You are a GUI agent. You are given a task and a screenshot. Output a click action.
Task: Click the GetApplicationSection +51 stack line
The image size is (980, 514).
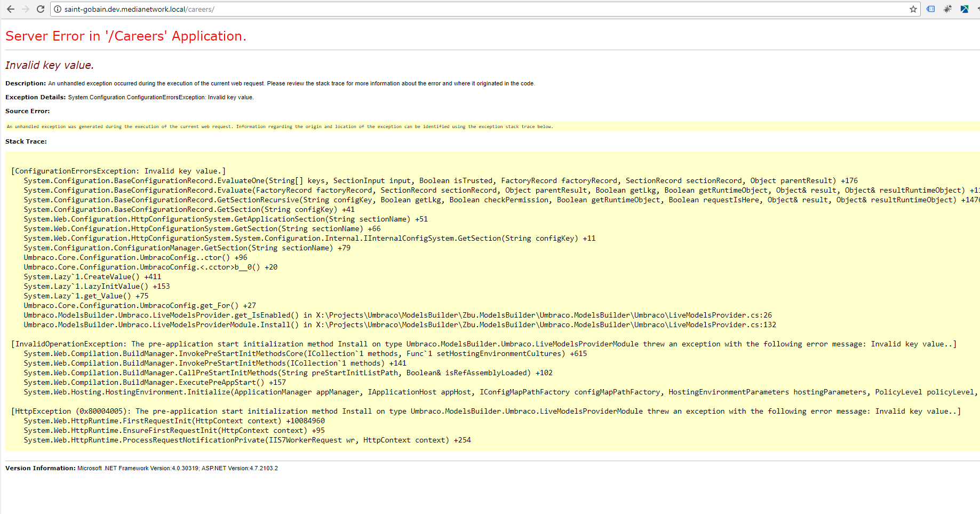[226, 219]
